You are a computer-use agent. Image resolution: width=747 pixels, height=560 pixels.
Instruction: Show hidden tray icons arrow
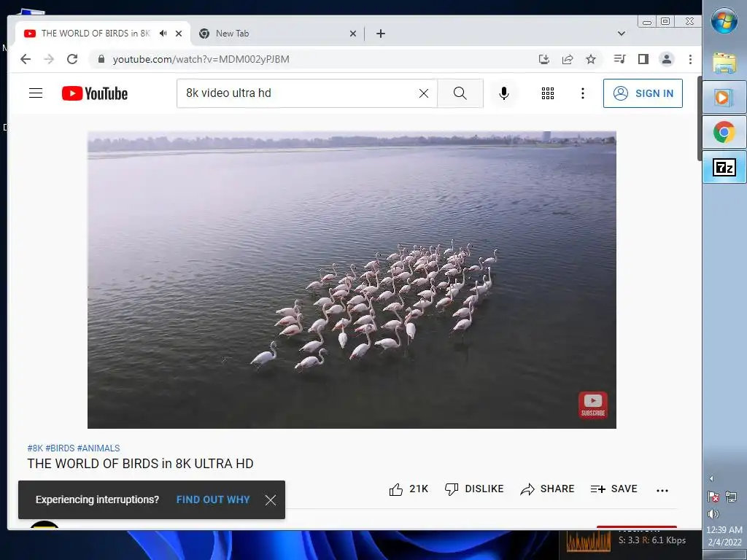[x=711, y=478]
